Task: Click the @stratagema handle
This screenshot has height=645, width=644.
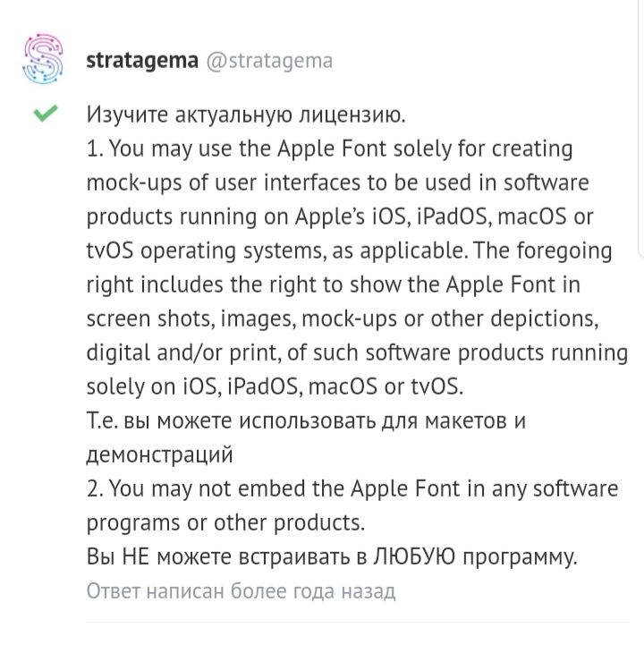Action: click(269, 61)
